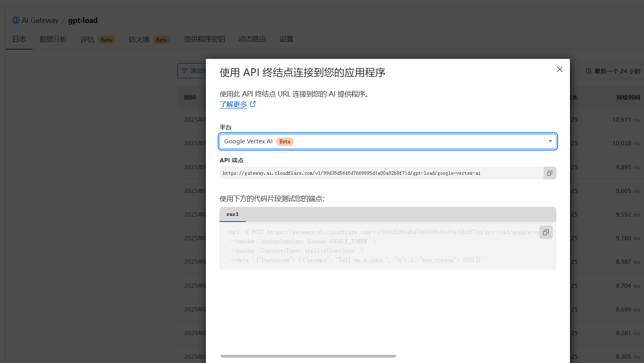Click the 添加 filter button

coord(192,71)
